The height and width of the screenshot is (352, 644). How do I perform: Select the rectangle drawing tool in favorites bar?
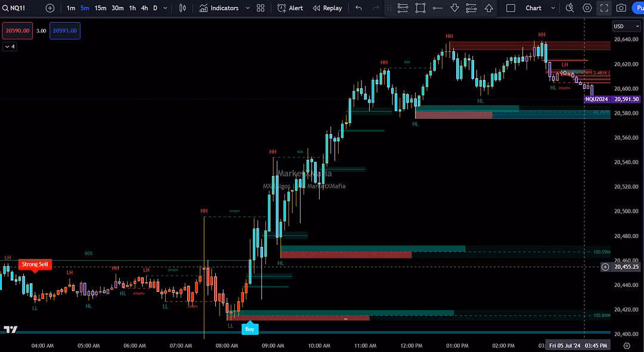click(x=420, y=8)
